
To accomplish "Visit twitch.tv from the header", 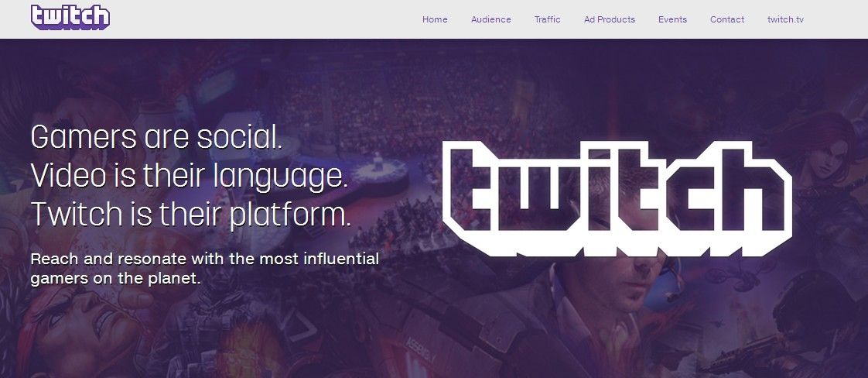I will click(785, 19).
